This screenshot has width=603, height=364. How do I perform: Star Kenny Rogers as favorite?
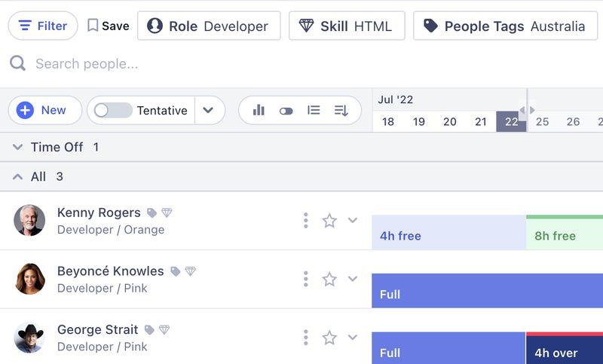coord(329,221)
